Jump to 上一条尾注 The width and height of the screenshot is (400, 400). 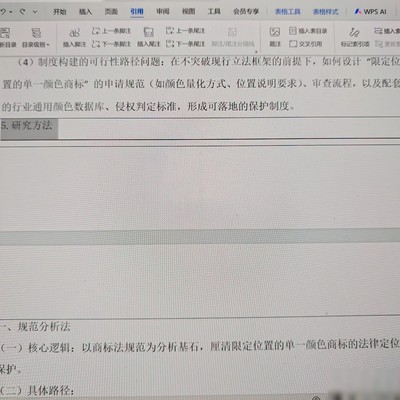[185, 31]
